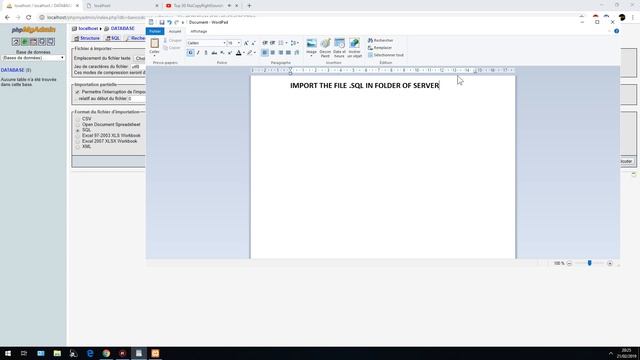Switch to Affichage ribbon tab
The width and height of the screenshot is (640, 360).
[199, 31]
